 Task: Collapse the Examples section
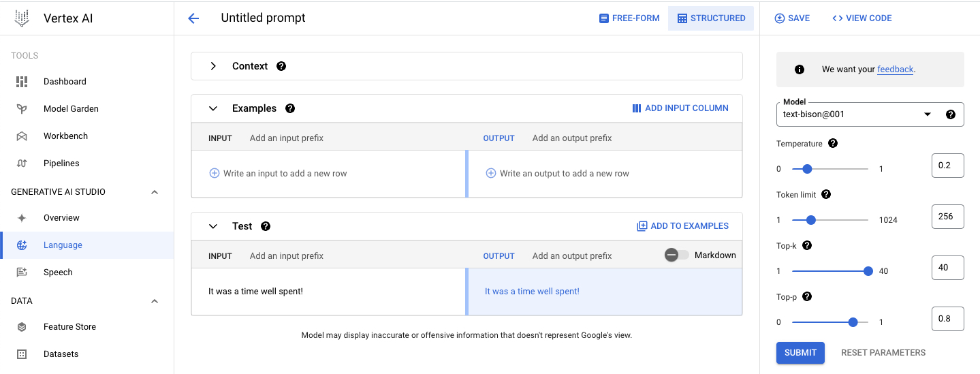[213, 108]
